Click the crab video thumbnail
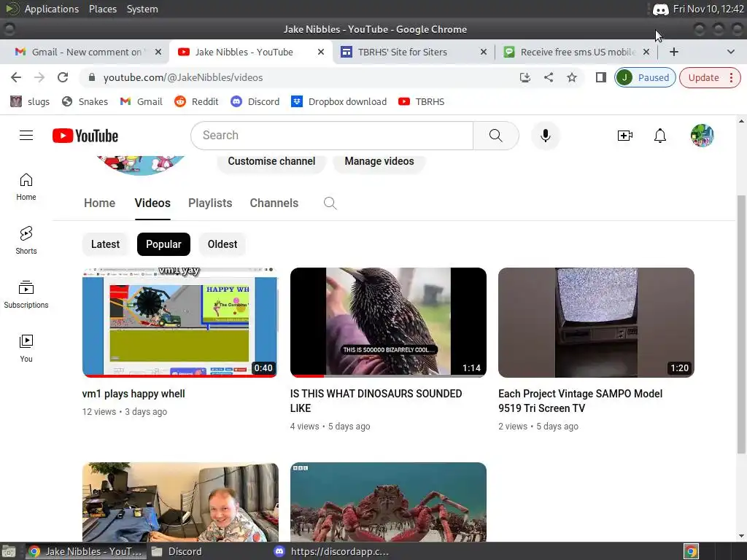Viewport: 747px width, 560px height. click(388, 502)
